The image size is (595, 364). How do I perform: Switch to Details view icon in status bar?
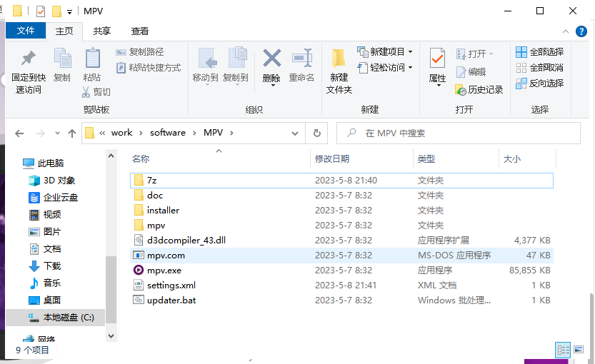tap(563, 350)
